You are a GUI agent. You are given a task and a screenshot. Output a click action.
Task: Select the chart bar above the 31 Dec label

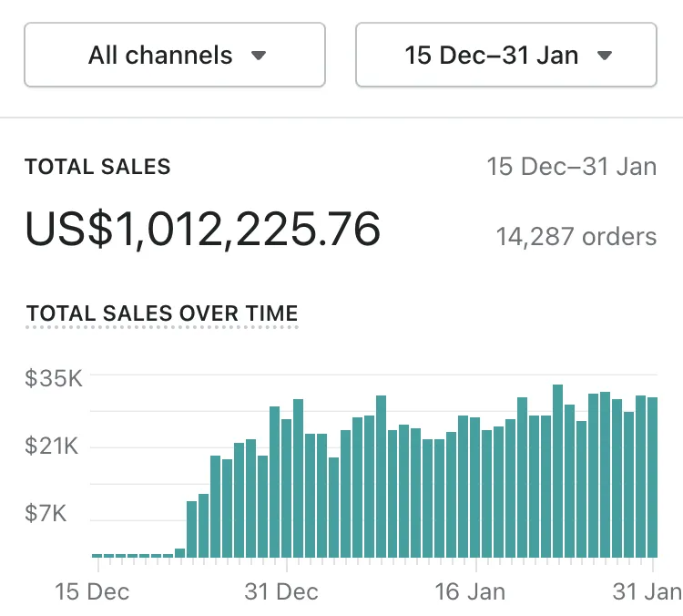[286, 488]
